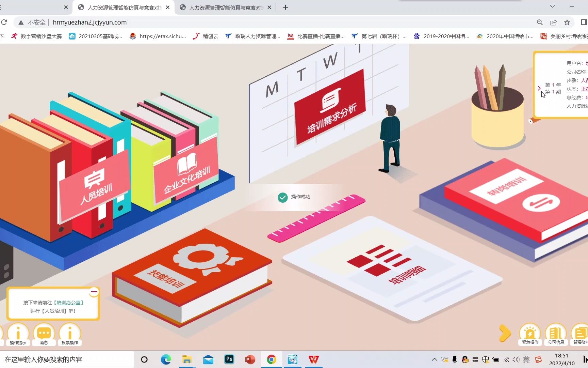Screen dimensions: 588x368
Task: Switch to Chrome in taskbar
Action: [x=271, y=359]
